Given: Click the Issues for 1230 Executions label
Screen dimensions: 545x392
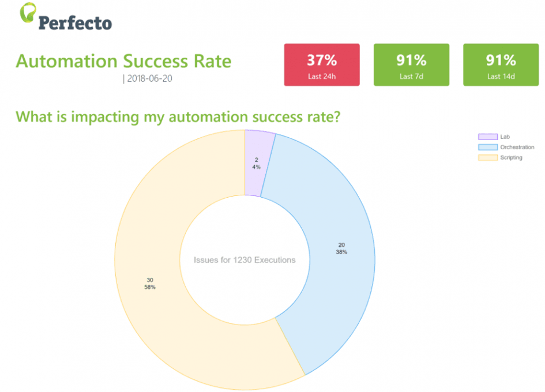Looking at the screenshot, I should click(245, 260).
